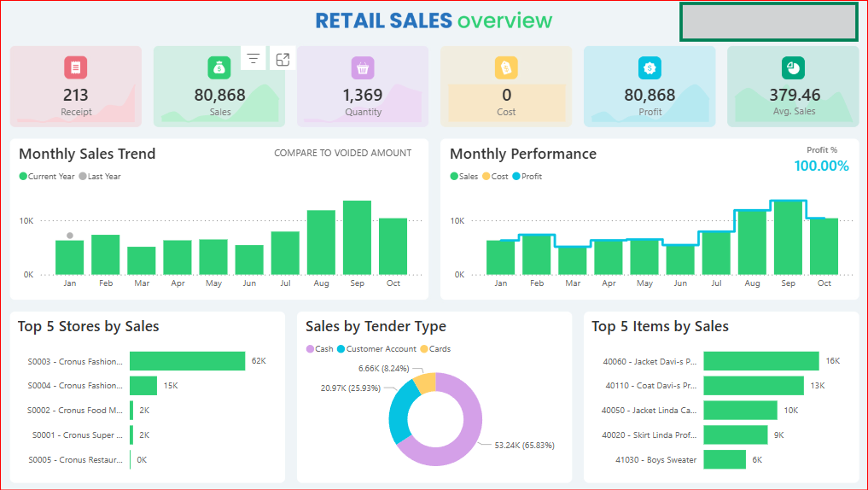Click the grey box at top right
The image size is (868, 490).
click(769, 21)
